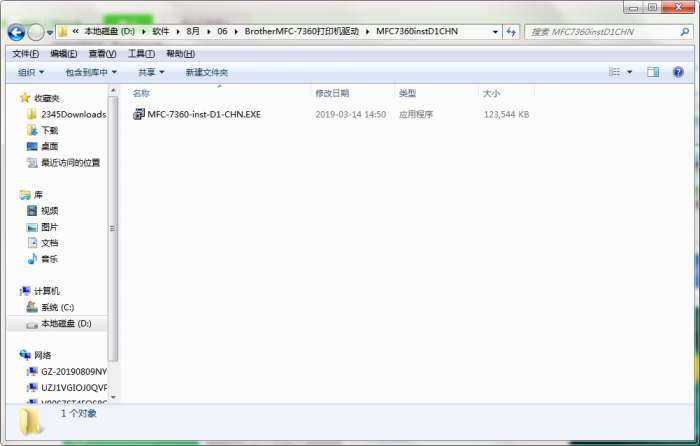This screenshot has width=700, height=446.
Task: Click the blue Back navigation arrow
Action: point(17,32)
